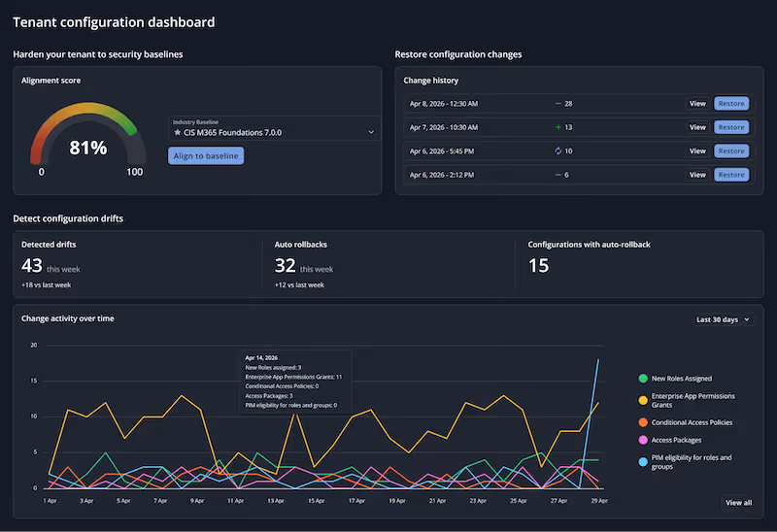
Task: Click the star icon beside CIS M365 Foundations
Action: (x=178, y=132)
